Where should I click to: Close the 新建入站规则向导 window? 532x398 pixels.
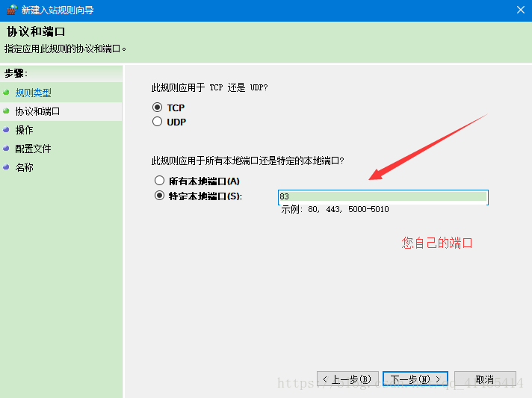point(521,10)
